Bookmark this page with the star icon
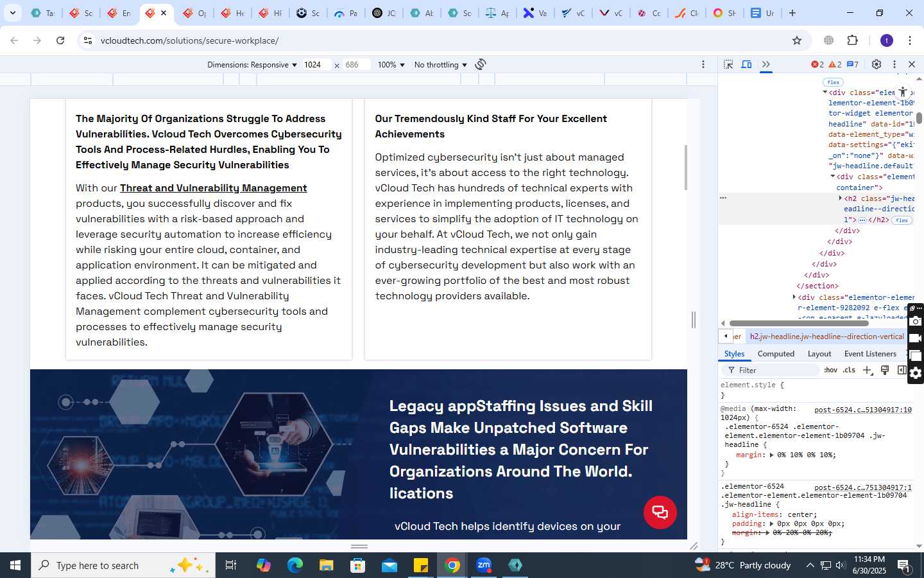The width and height of the screenshot is (924, 578). point(797,40)
